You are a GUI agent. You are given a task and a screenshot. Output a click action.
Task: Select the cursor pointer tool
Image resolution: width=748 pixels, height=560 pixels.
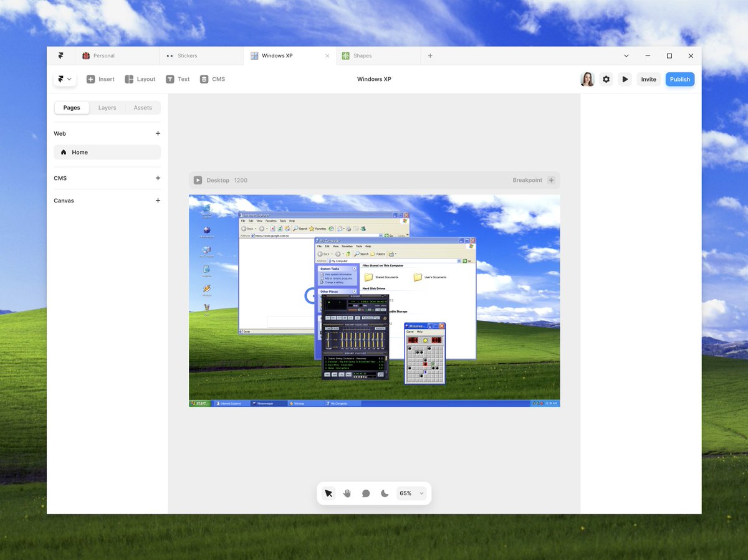tap(328, 493)
